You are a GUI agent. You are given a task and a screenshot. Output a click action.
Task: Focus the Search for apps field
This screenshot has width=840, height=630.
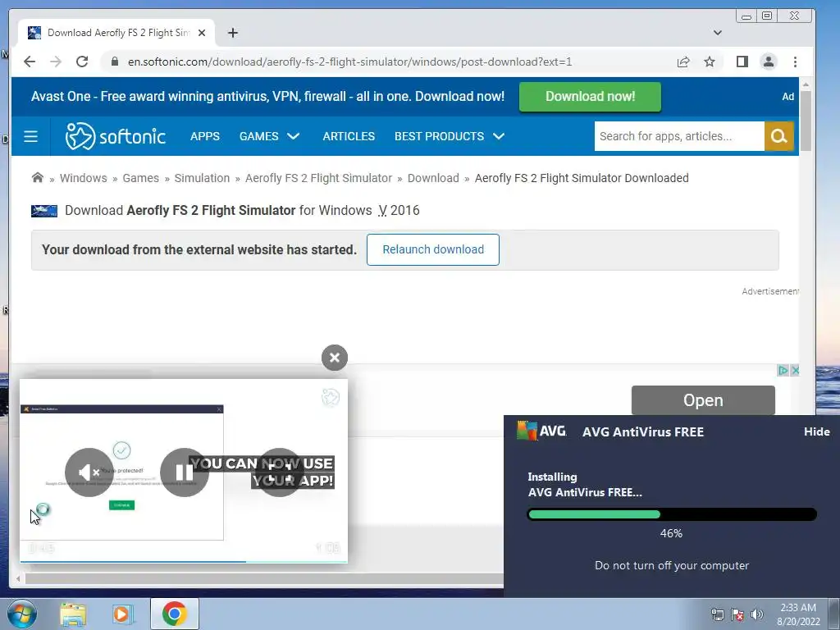(678, 136)
